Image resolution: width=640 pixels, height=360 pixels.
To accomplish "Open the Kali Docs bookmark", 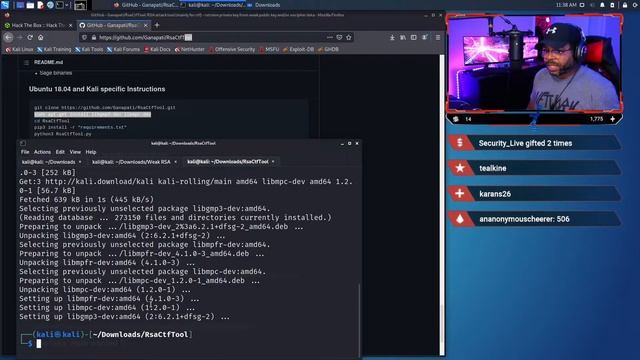I will [x=157, y=49].
